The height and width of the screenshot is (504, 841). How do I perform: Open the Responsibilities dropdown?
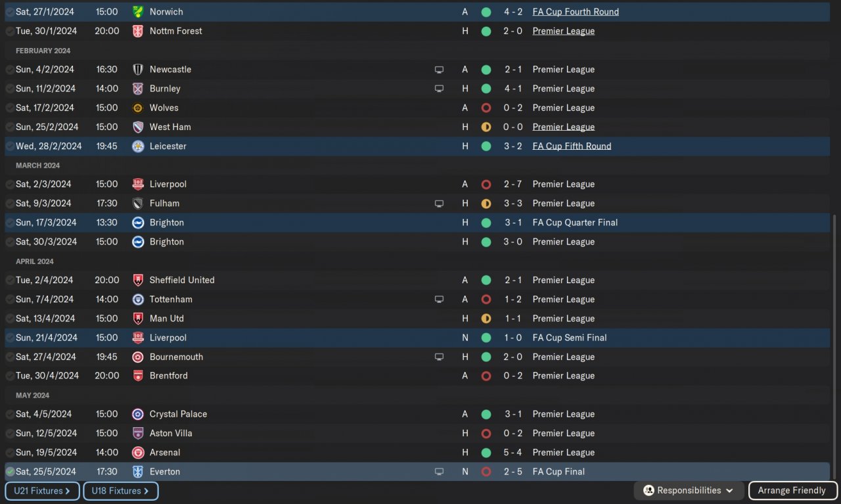(689, 491)
